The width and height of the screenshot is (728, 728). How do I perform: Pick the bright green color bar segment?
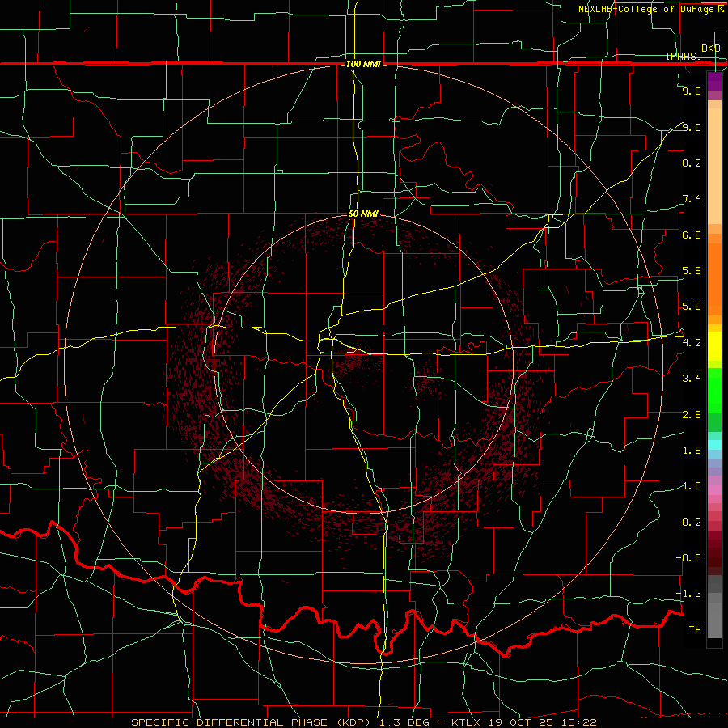[x=714, y=394]
